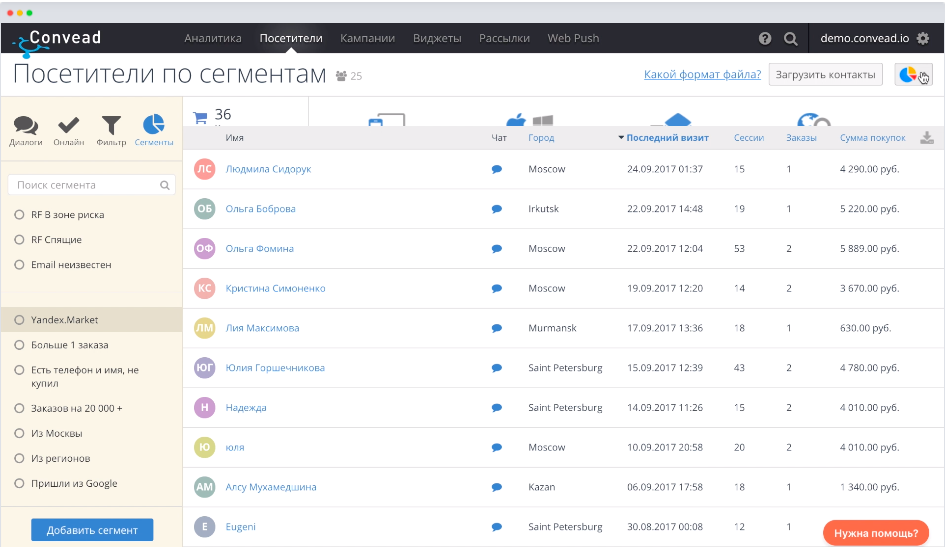The image size is (945, 547).
Task: Select the RF Спящие segment
Action: pyautogui.click(x=48, y=240)
